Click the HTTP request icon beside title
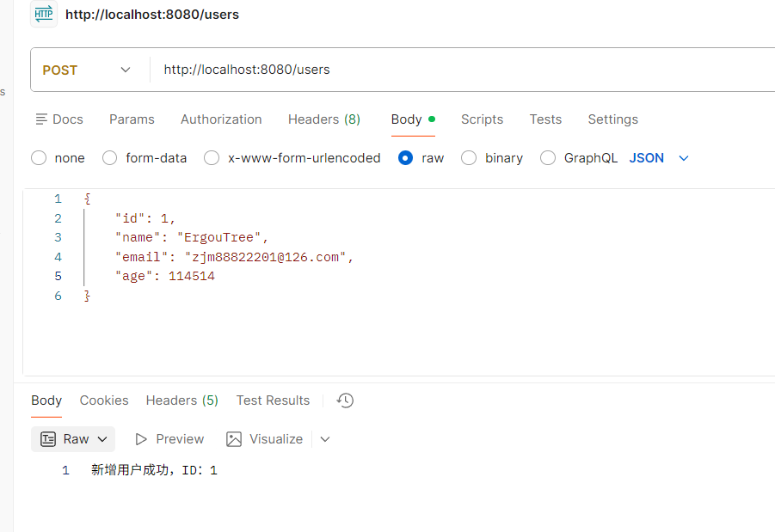The height and width of the screenshot is (532, 775). pos(44,15)
